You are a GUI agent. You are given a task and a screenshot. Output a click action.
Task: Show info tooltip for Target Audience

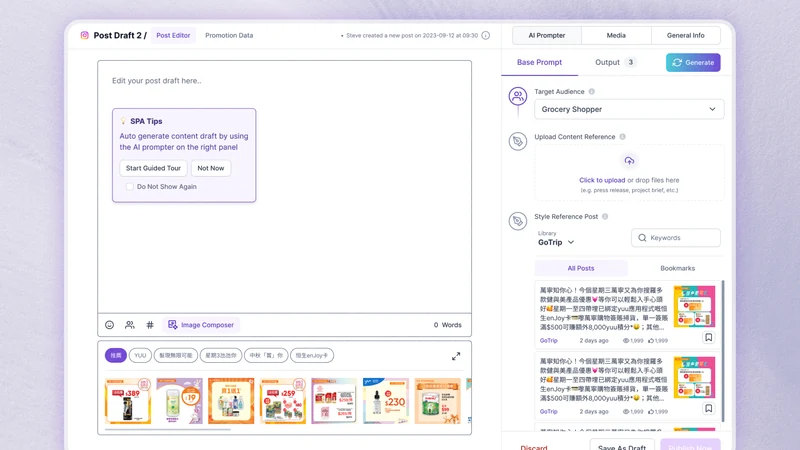[592, 92]
